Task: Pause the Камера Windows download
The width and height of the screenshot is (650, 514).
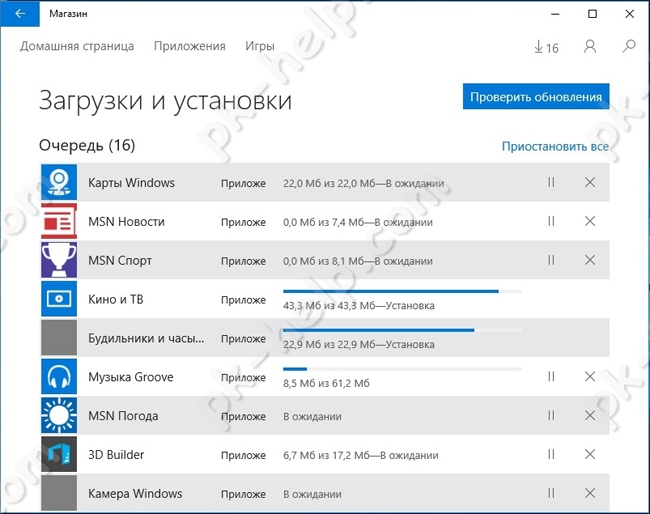Action: (x=551, y=493)
